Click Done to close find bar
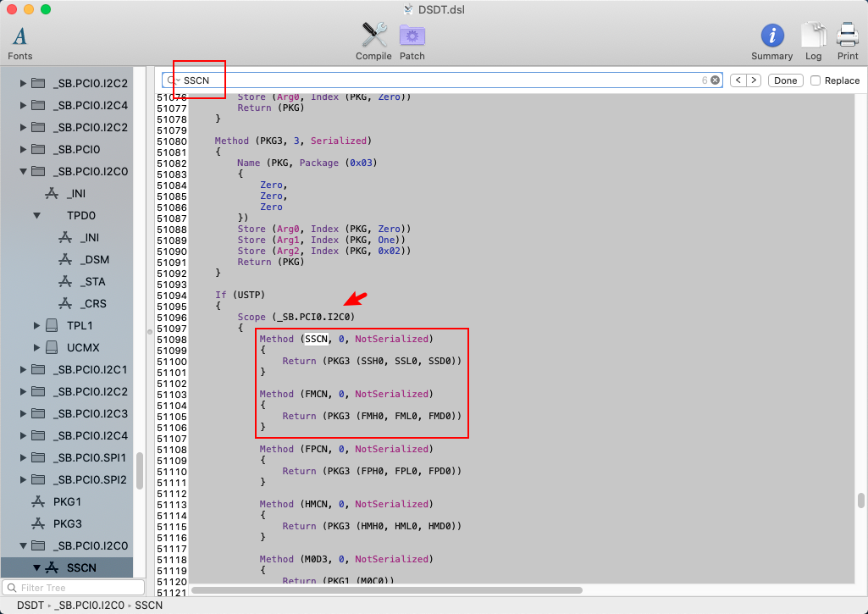868x614 pixels. pos(785,80)
